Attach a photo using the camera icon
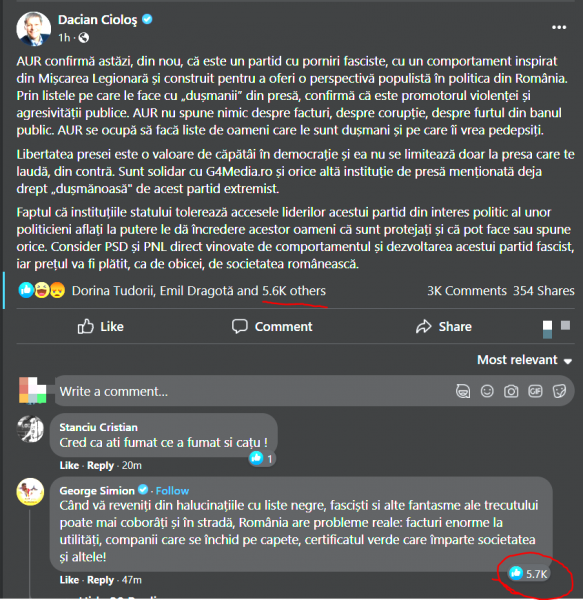The image size is (583, 600). 511,391
